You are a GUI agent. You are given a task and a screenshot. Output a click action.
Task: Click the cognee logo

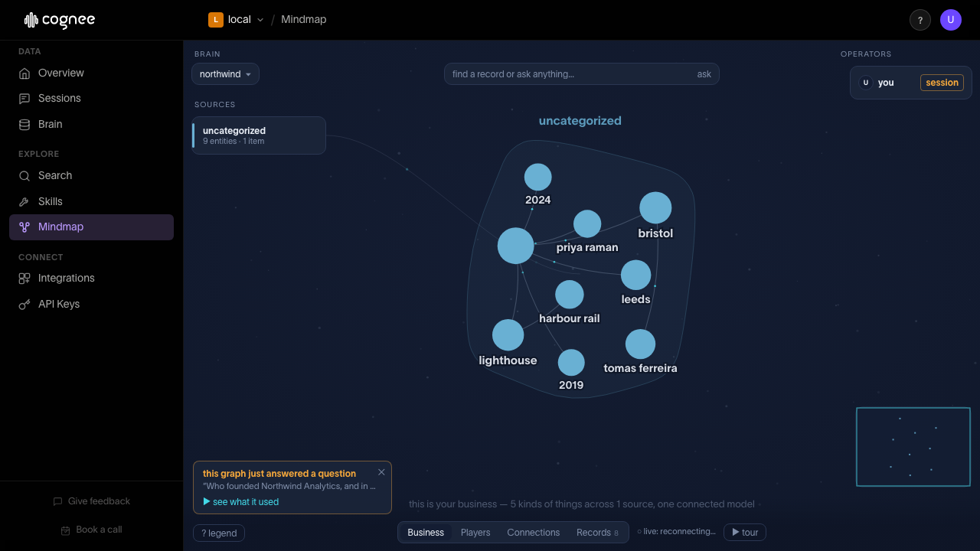point(60,20)
